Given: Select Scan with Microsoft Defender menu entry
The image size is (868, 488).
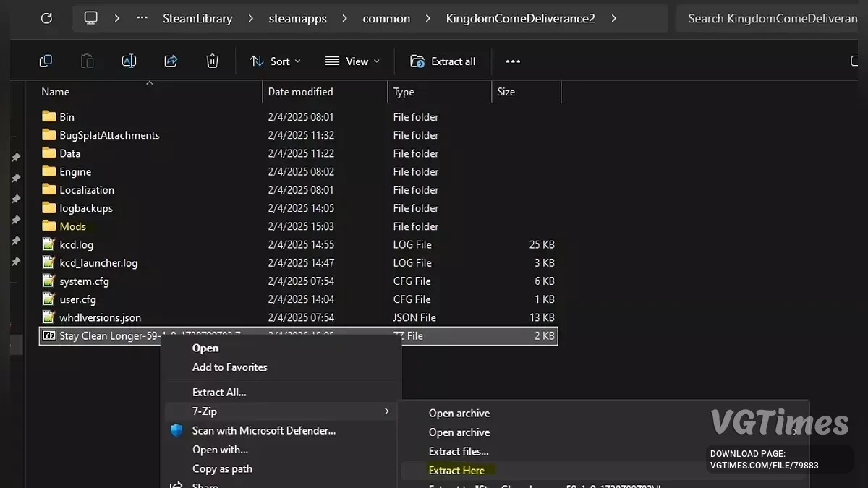Looking at the screenshot, I should [x=263, y=430].
